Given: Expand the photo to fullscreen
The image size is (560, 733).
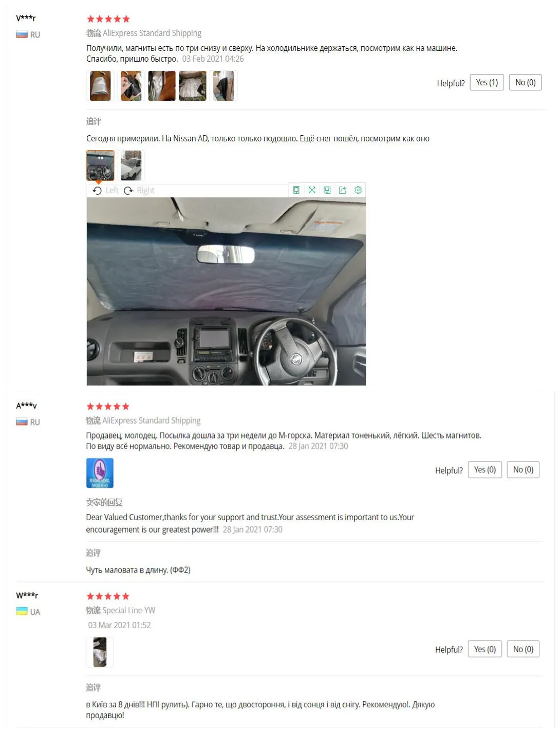Looking at the screenshot, I should coord(312,190).
